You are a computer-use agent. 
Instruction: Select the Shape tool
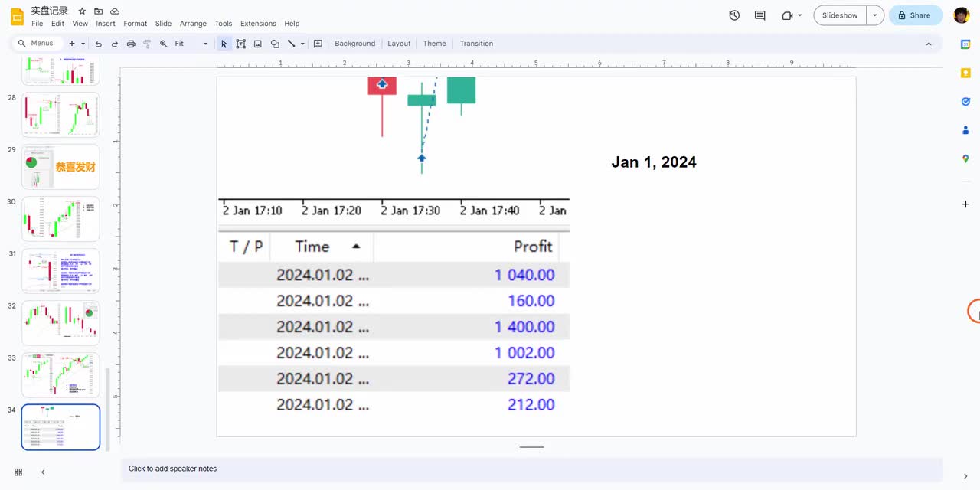[x=275, y=44]
